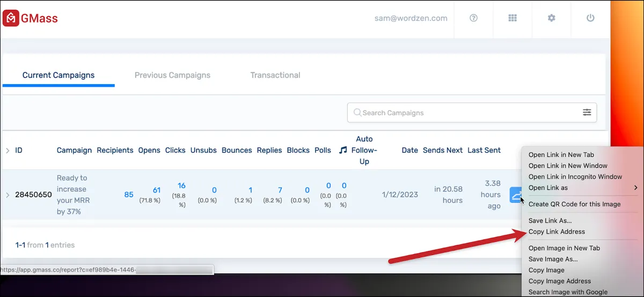644x297 pixels.
Task: Click campaign ID 28450650
Action: [33, 195]
